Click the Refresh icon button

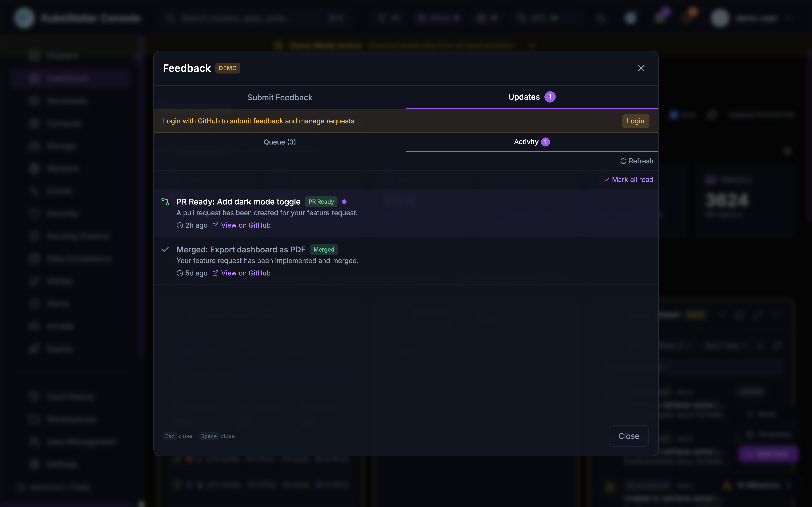click(x=623, y=161)
